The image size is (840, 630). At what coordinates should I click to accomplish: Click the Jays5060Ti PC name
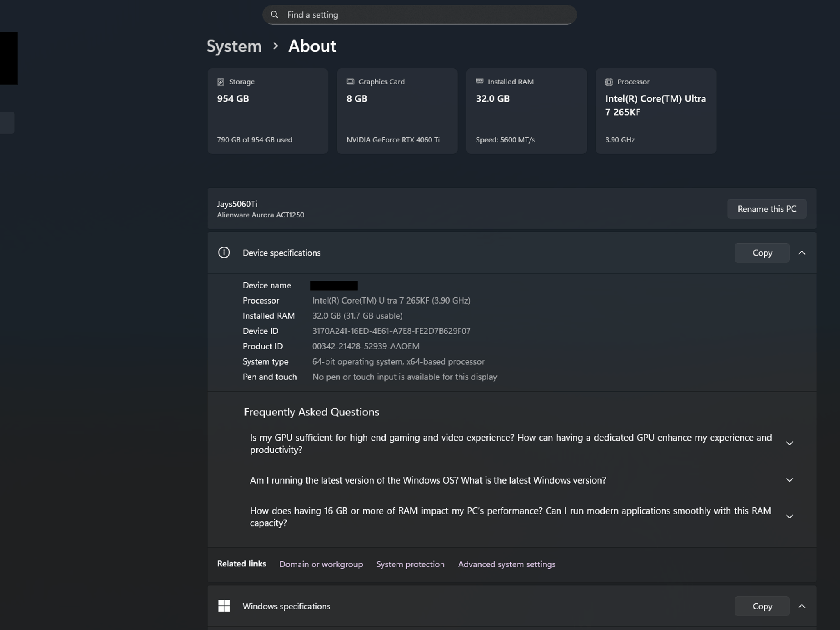coord(237,204)
